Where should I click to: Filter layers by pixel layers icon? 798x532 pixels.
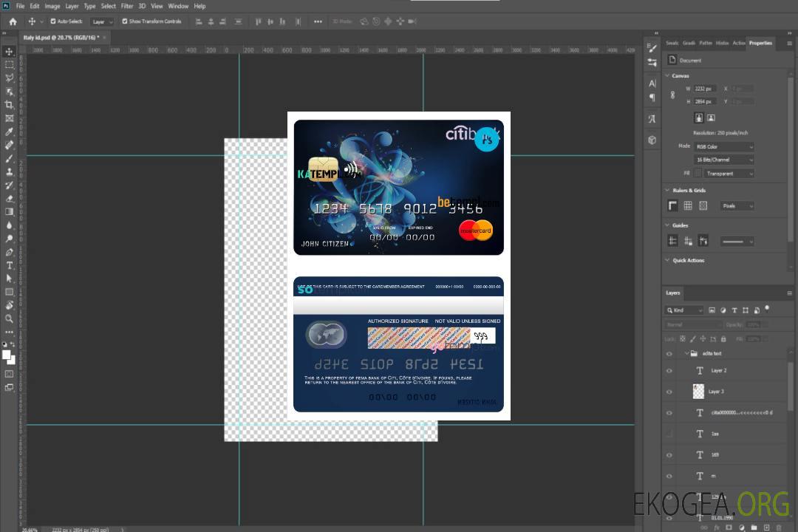(x=712, y=310)
